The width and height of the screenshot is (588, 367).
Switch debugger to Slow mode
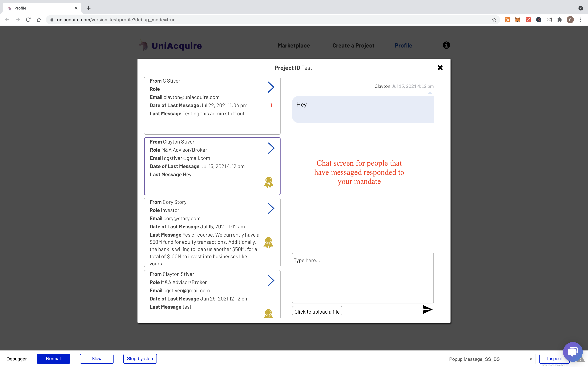96,358
